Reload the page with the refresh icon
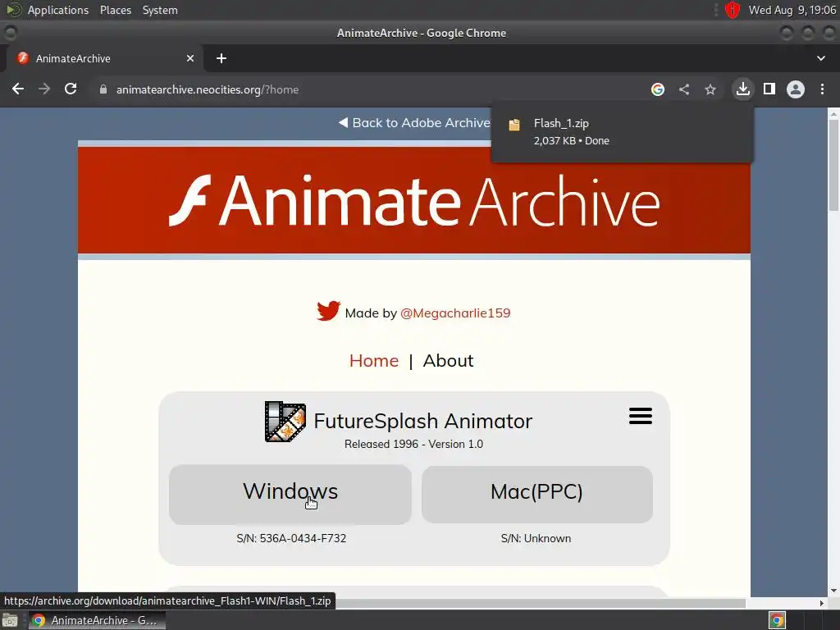The height and width of the screenshot is (630, 840). (x=71, y=89)
